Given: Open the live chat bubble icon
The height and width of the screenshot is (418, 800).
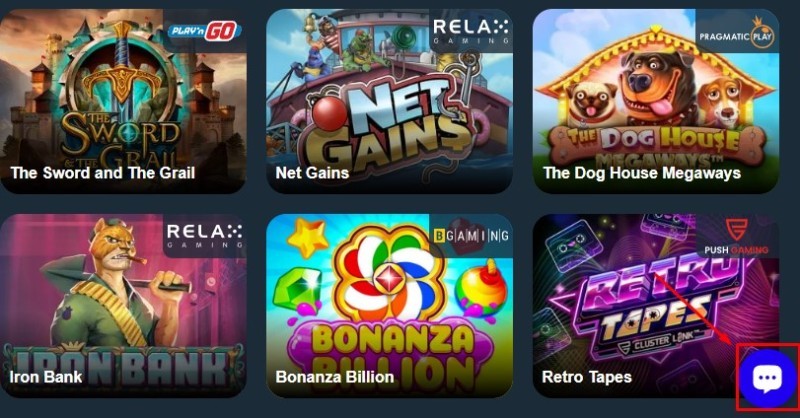Looking at the screenshot, I should pyautogui.click(x=767, y=378).
